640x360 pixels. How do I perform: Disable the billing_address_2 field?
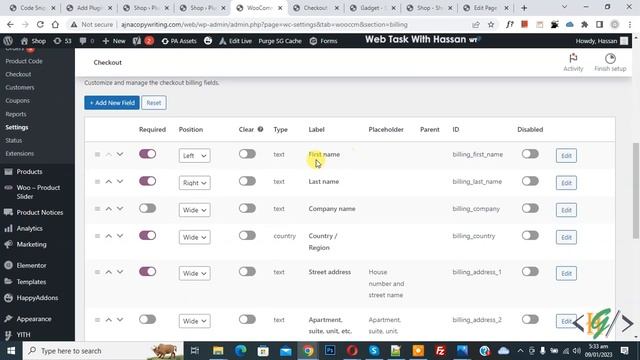pos(530,319)
